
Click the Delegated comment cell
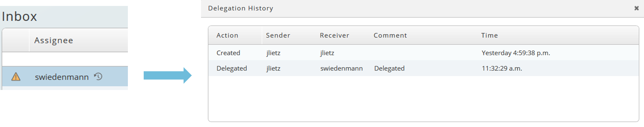click(x=389, y=68)
